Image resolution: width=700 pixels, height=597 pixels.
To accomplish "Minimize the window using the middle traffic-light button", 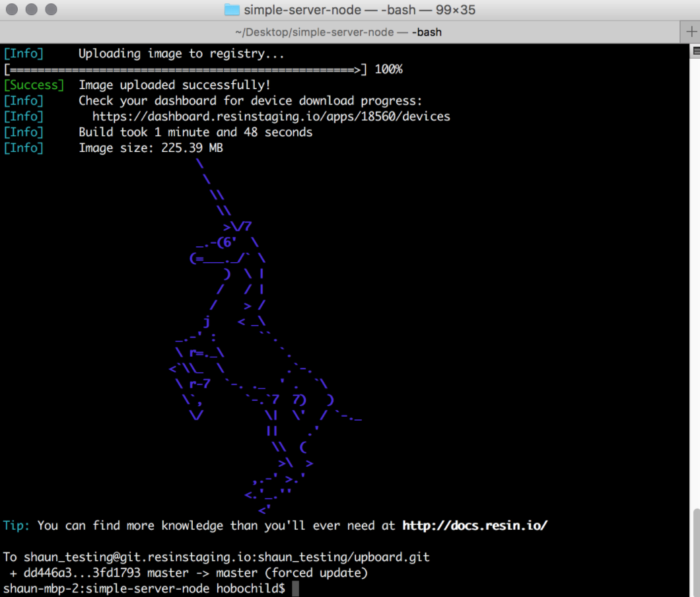I will coord(32,10).
